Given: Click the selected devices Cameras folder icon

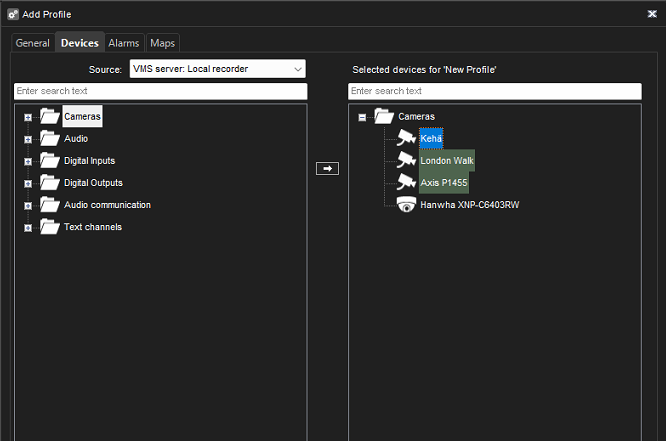Looking at the screenshot, I should tap(384, 116).
